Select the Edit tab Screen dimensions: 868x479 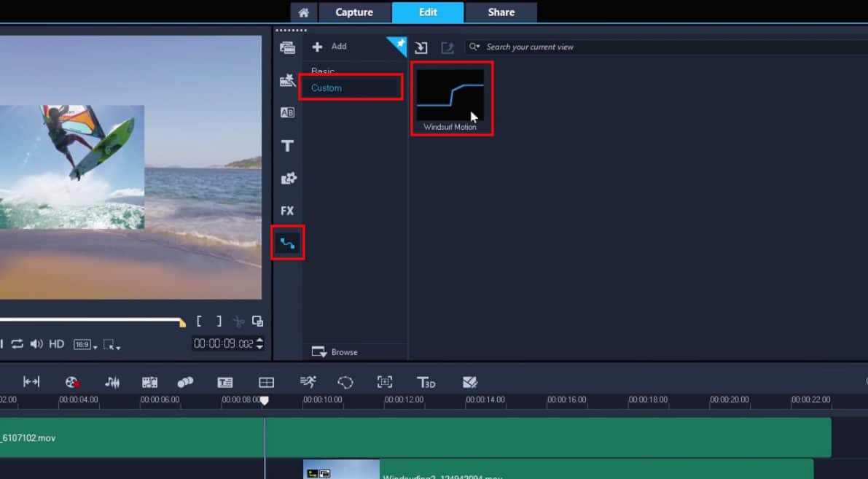pos(428,12)
